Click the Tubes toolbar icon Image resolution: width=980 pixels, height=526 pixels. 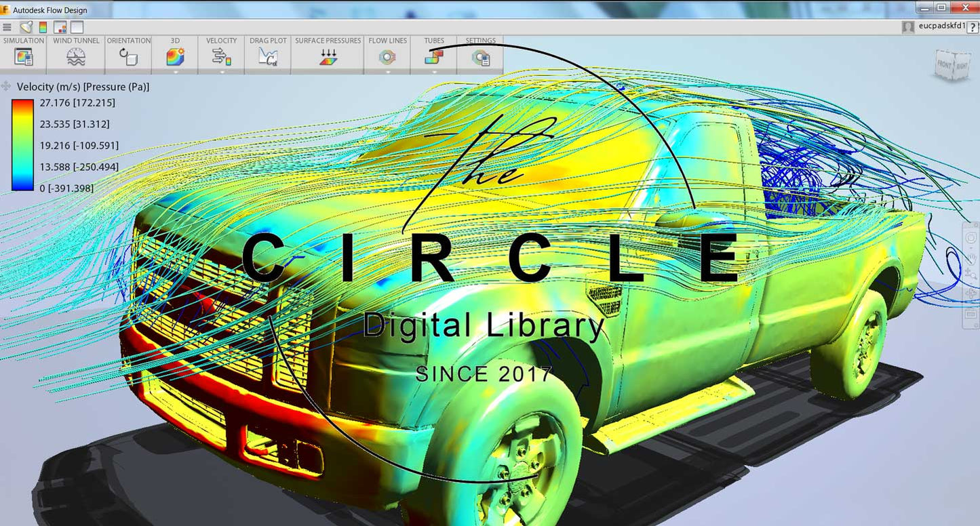[433, 57]
